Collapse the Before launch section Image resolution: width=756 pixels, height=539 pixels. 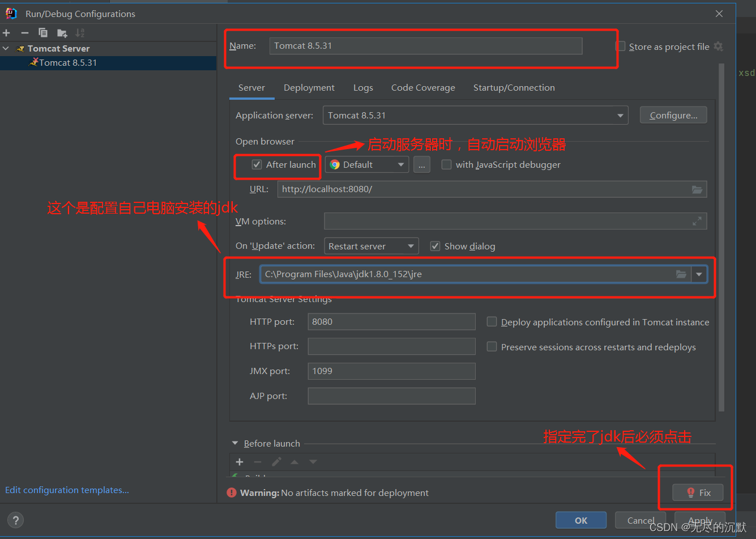tap(235, 443)
